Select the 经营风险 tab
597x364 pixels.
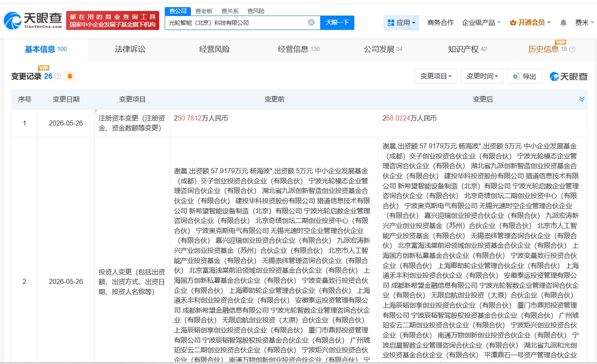click(x=214, y=49)
